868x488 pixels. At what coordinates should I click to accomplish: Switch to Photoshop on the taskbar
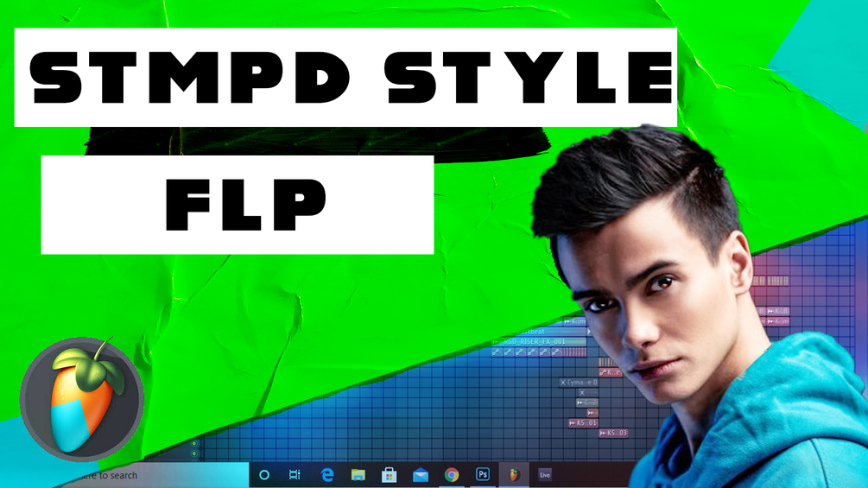coord(483,474)
